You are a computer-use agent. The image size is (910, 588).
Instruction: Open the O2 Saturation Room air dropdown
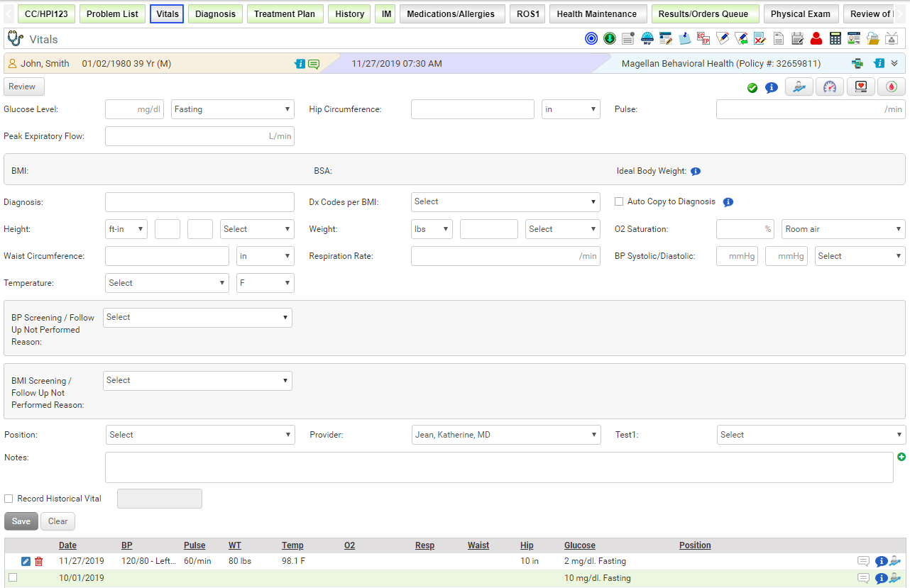(x=843, y=229)
